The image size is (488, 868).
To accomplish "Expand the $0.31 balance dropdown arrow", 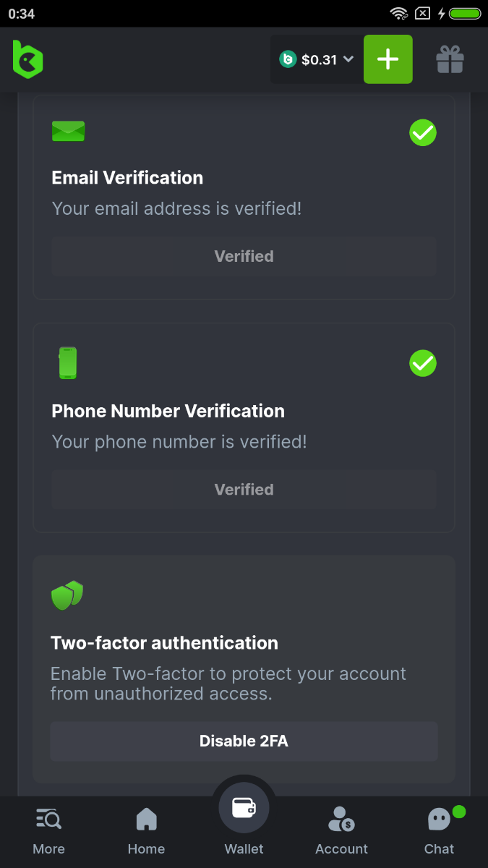I will tap(348, 59).
